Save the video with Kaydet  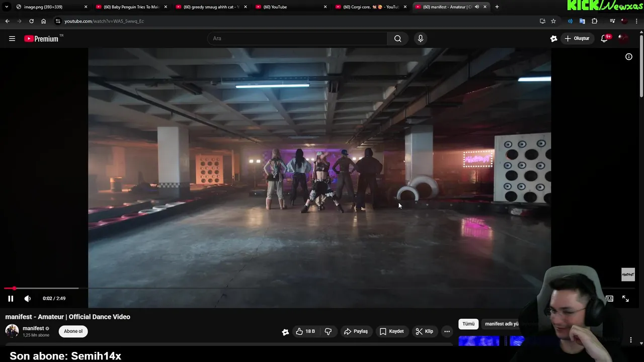click(391, 331)
